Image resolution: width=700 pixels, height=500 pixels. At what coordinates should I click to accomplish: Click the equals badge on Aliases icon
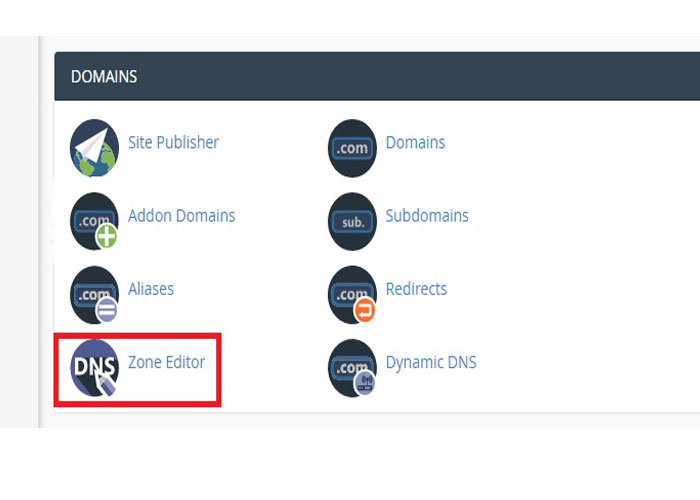point(107,310)
